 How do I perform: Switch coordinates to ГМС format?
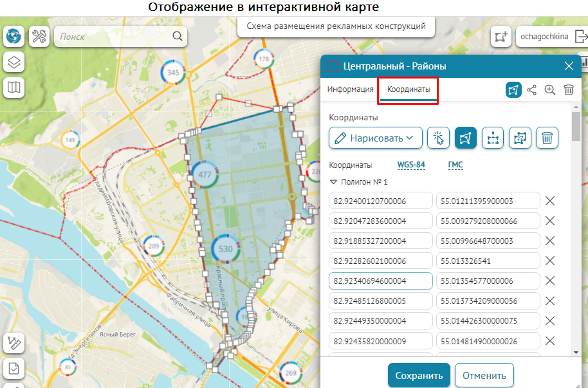455,165
